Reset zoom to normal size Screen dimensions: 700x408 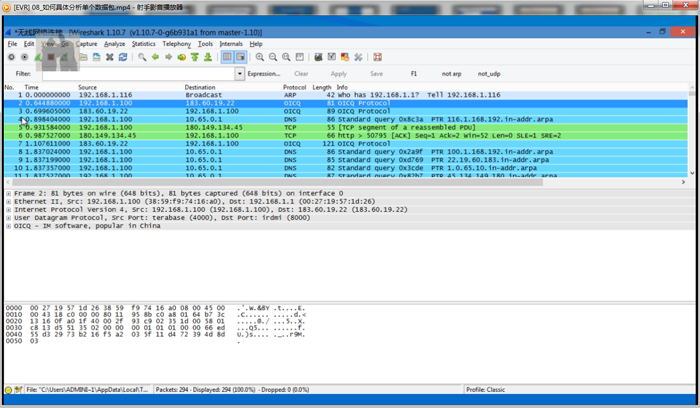(x=286, y=57)
